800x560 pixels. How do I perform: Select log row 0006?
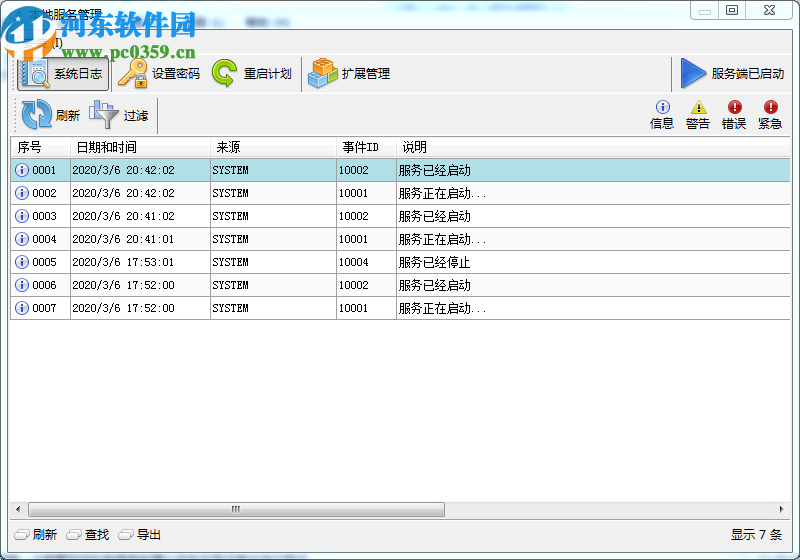coord(401,285)
